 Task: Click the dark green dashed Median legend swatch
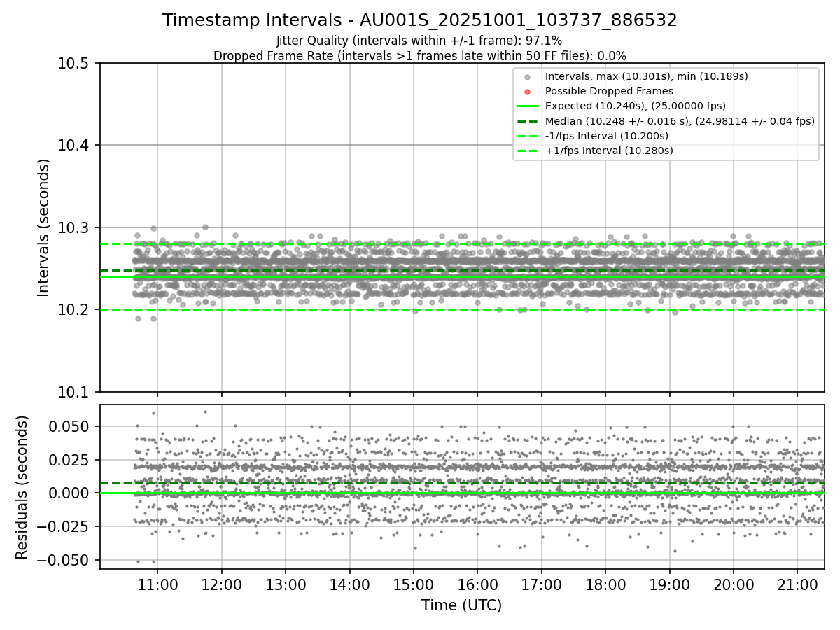pyautogui.click(x=528, y=120)
